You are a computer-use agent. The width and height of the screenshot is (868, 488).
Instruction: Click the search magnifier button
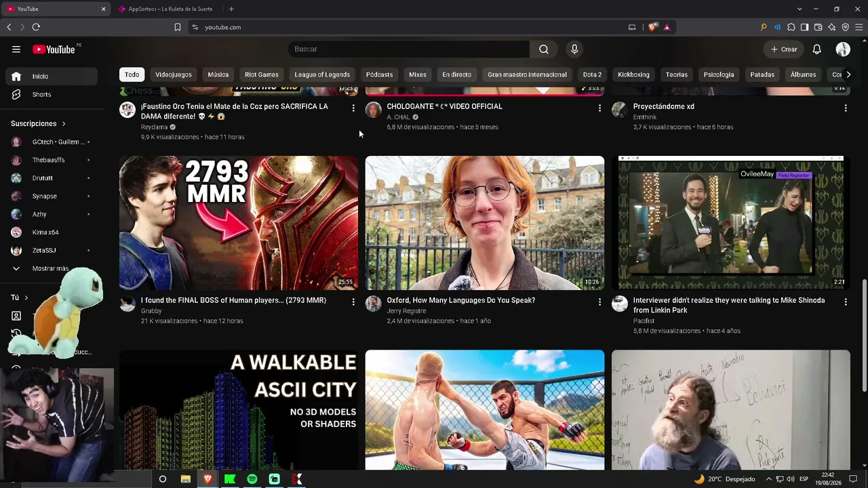[544, 49]
